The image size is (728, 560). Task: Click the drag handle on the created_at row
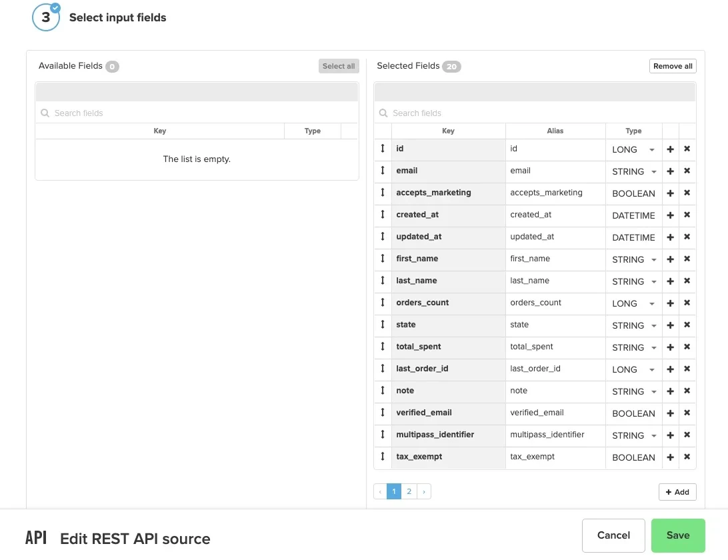(383, 215)
